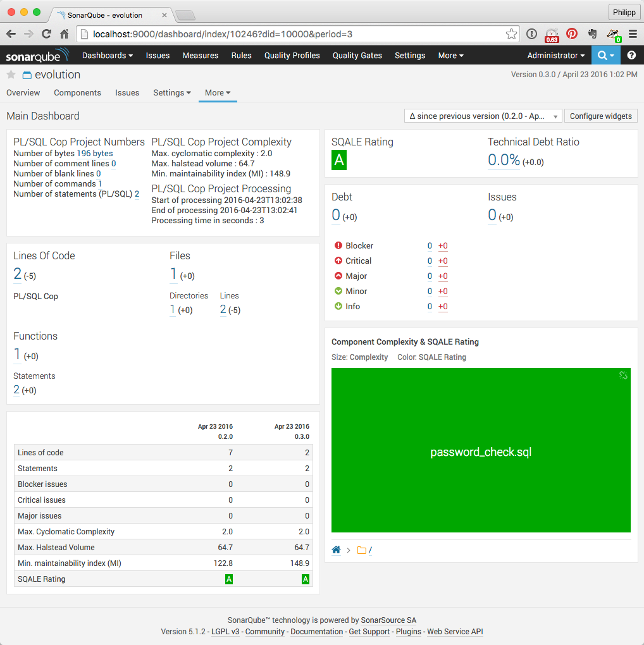Click the Community footer link
The width and height of the screenshot is (644, 645).
click(x=264, y=632)
